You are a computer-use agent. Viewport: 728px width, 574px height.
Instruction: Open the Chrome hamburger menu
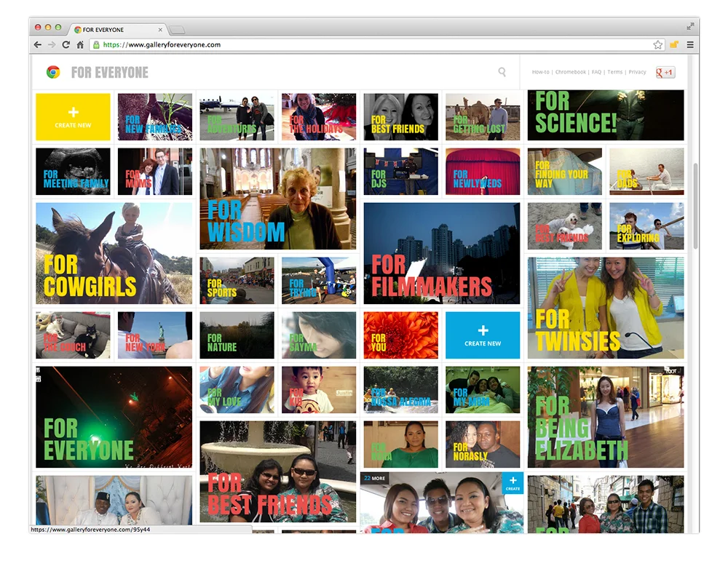pyautogui.click(x=690, y=45)
